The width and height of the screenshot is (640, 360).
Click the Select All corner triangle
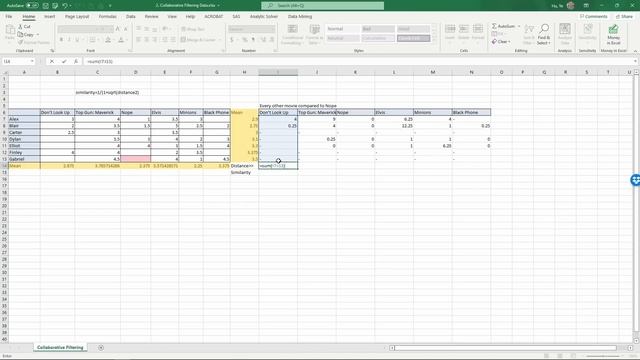pos(4,72)
